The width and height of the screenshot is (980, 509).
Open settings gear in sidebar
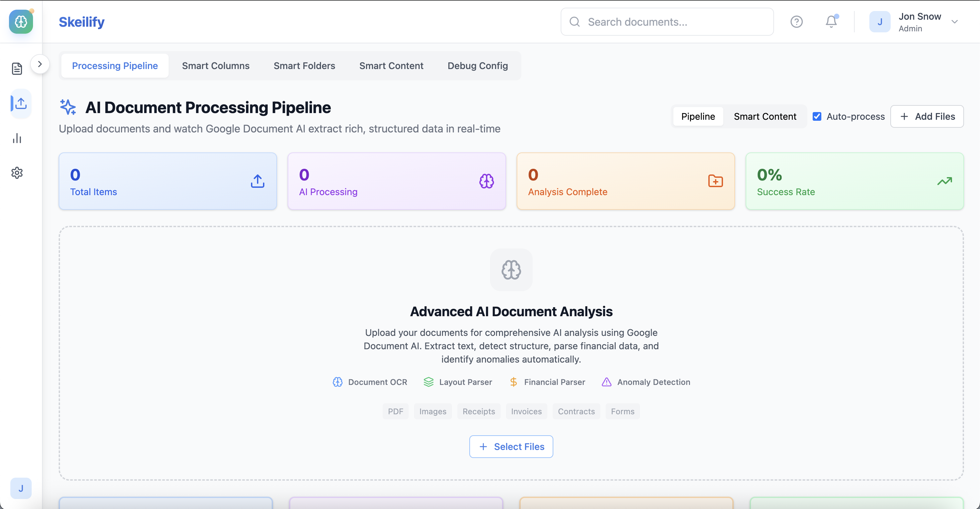pyautogui.click(x=17, y=173)
